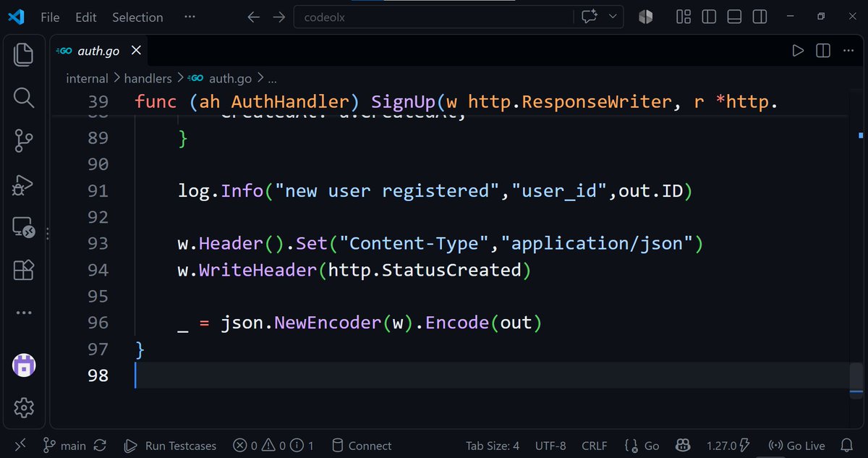868x458 pixels.
Task: Click the log.Info code line
Action: pyautogui.click(x=435, y=191)
